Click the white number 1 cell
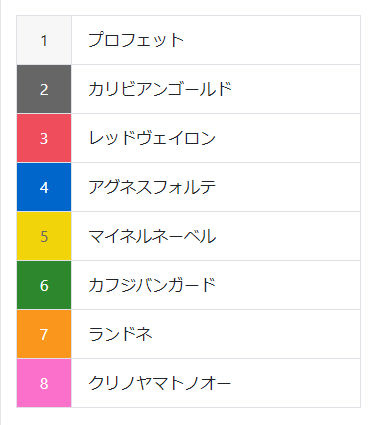374x425 pixels. [x=44, y=40]
